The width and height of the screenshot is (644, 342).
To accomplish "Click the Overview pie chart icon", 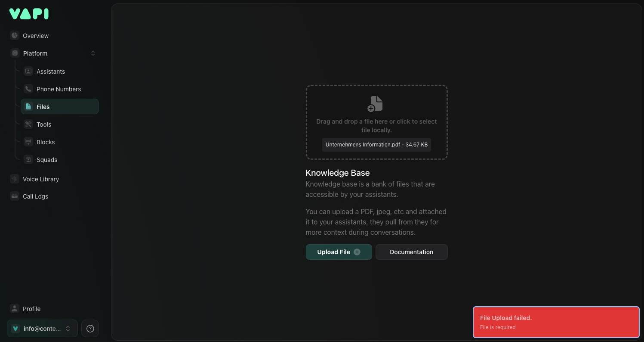I will click(x=15, y=36).
